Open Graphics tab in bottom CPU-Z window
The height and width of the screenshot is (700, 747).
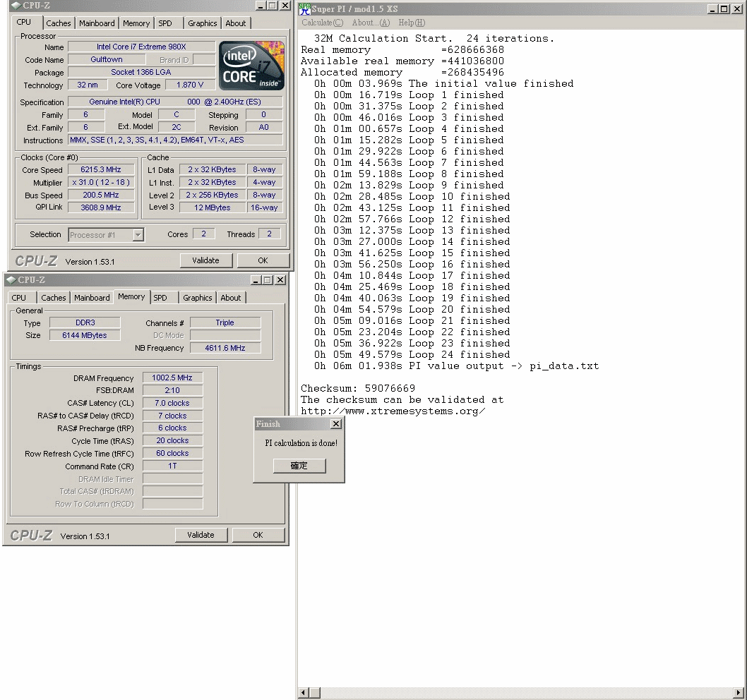point(197,298)
